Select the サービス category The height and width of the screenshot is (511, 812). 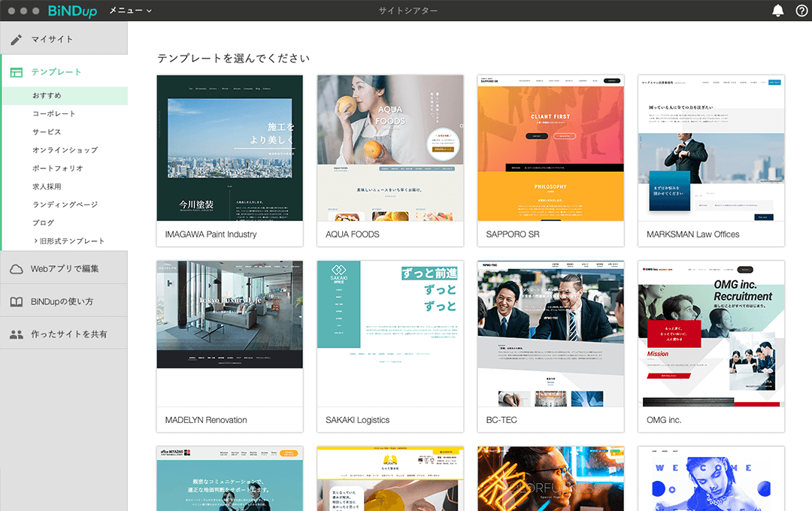click(x=47, y=132)
